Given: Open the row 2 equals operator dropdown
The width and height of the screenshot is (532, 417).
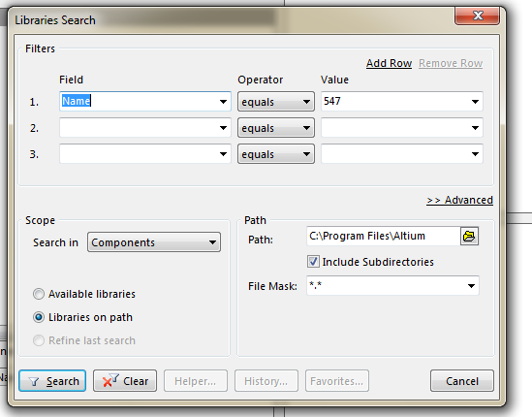Looking at the screenshot, I should (x=276, y=128).
